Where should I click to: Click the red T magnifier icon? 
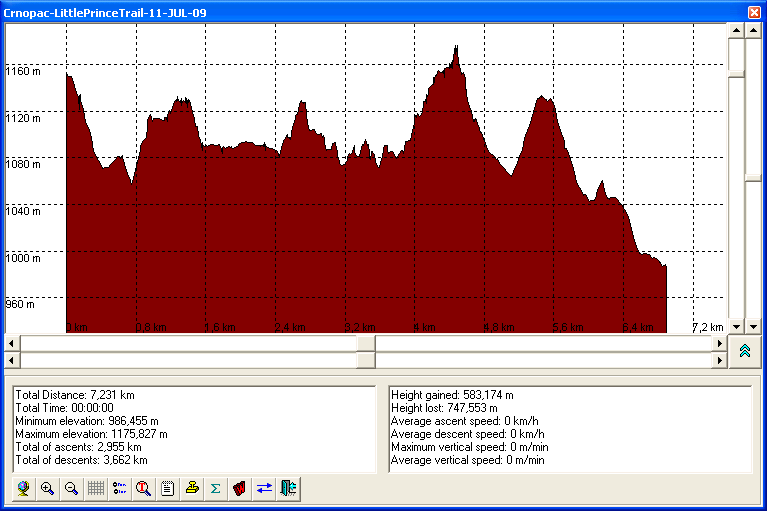point(143,489)
